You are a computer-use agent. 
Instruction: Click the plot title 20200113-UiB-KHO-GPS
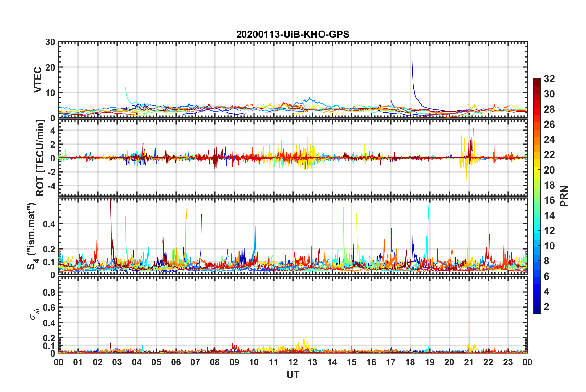[293, 34]
